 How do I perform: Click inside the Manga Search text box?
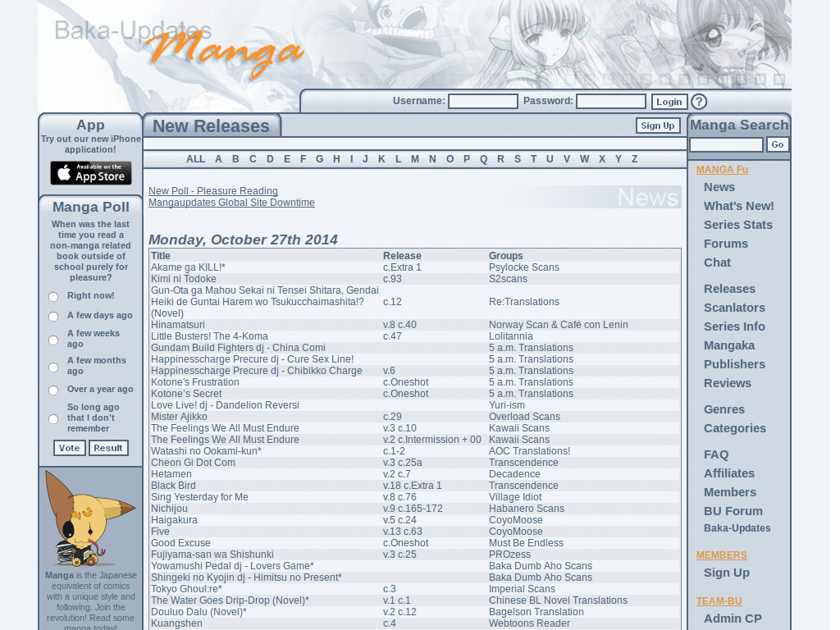[x=726, y=144]
